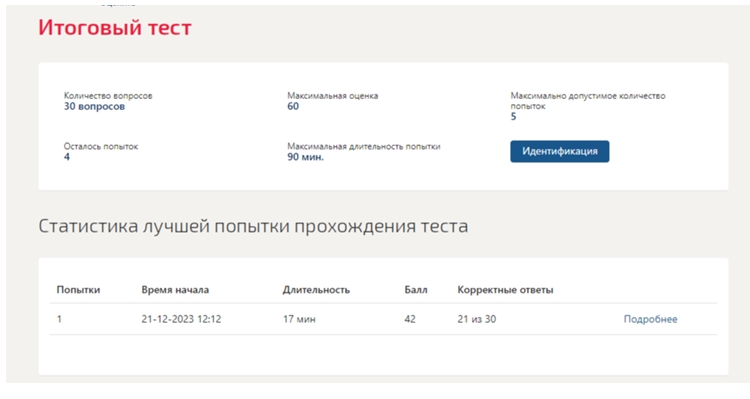Viewport: 750px width, 399px height.
Task: Click the Длительность column header
Action: point(316,289)
